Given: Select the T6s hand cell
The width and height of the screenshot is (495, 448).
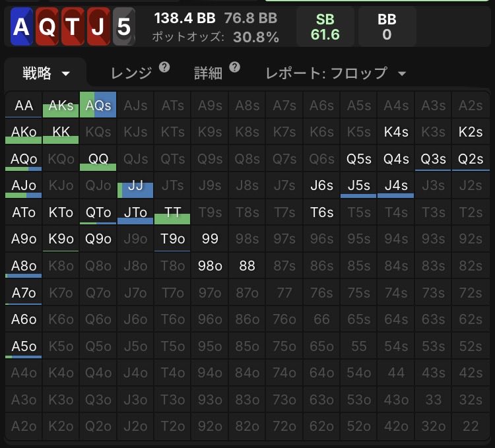Looking at the screenshot, I should 321,212.
